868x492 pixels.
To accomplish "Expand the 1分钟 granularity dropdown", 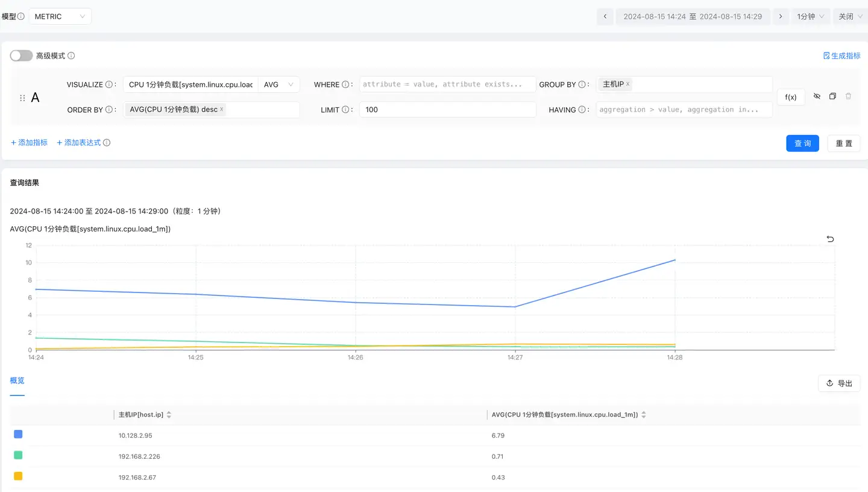I will click(x=810, y=16).
